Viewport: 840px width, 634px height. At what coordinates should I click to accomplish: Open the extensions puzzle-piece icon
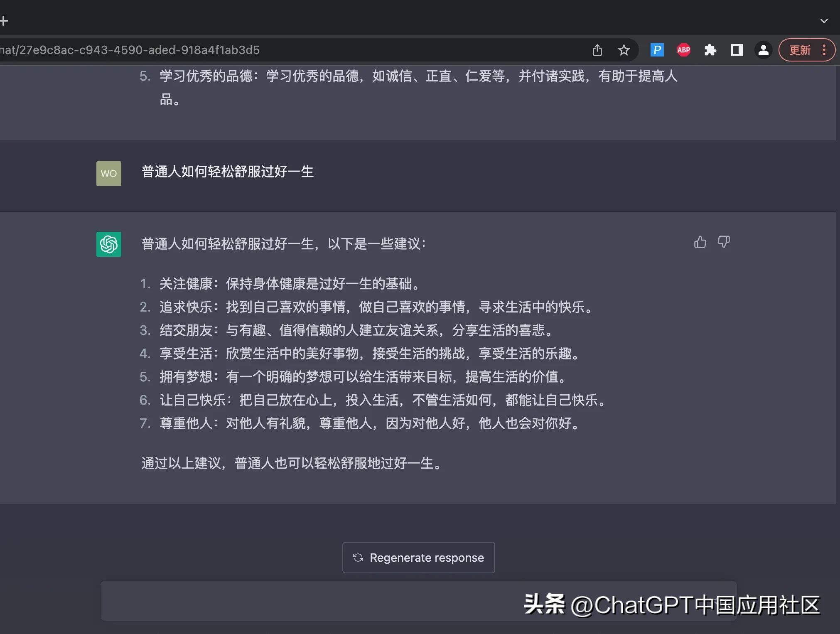(710, 50)
